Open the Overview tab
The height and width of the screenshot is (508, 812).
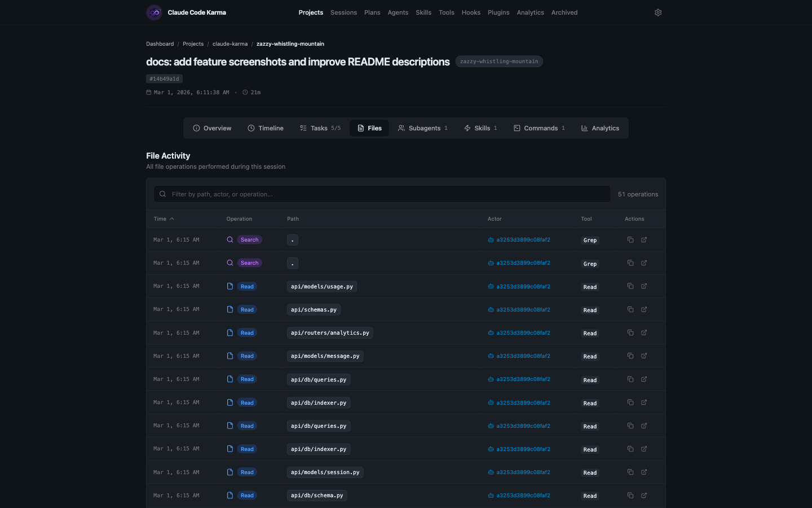(212, 128)
